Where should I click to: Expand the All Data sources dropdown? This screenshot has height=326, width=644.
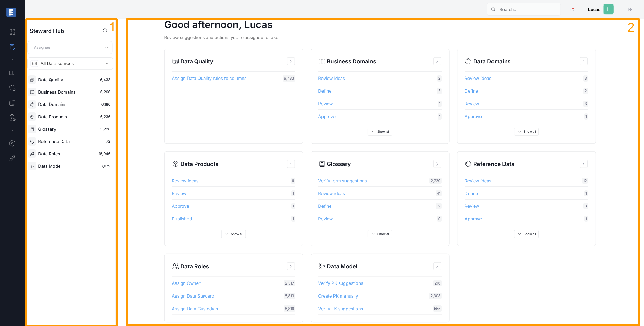[70, 64]
